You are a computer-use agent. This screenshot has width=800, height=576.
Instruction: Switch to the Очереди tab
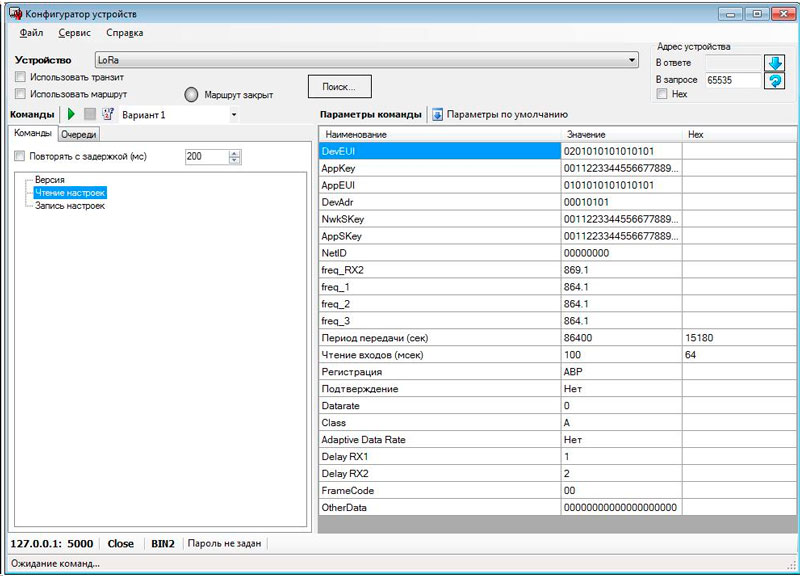pyautogui.click(x=79, y=134)
